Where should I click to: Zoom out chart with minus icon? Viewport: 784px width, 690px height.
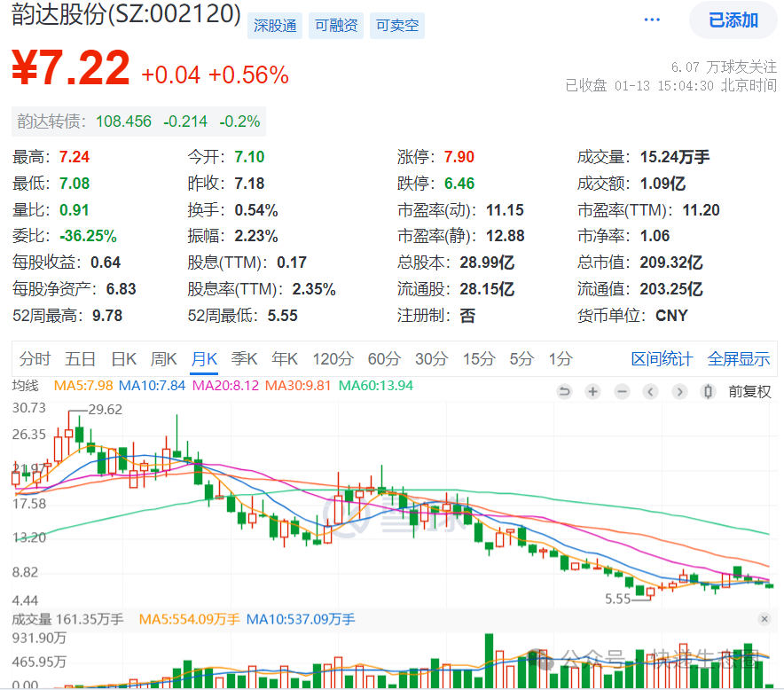click(622, 391)
